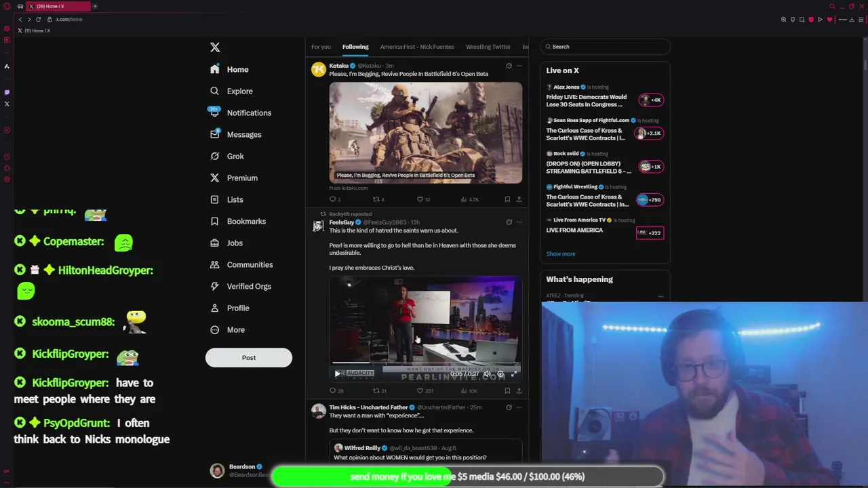Image resolution: width=868 pixels, height=488 pixels.
Task: Open Profile from the sidebar
Action: click(230, 308)
